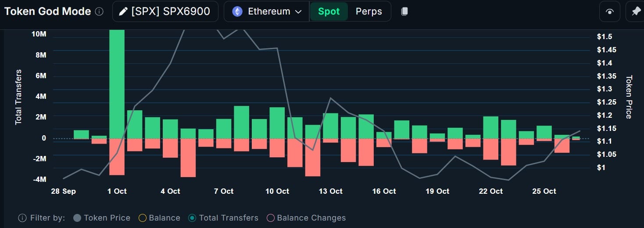Click the info icon beside Filter by
The width and height of the screenshot is (644, 228).
tap(22, 218)
